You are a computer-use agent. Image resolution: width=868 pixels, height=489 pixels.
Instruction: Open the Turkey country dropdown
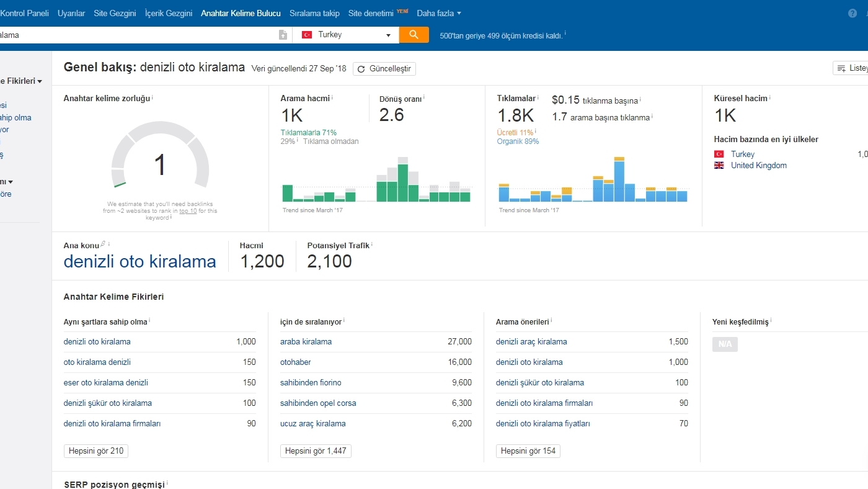[346, 35]
